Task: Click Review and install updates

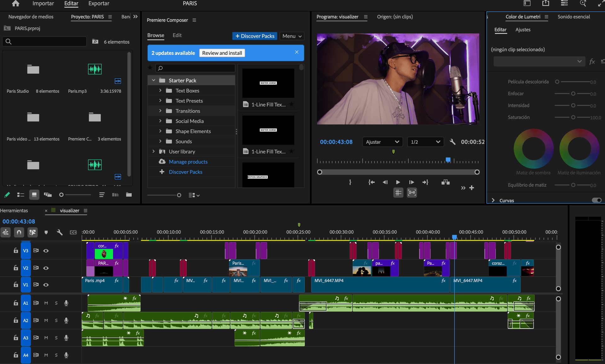Action: [x=222, y=53]
